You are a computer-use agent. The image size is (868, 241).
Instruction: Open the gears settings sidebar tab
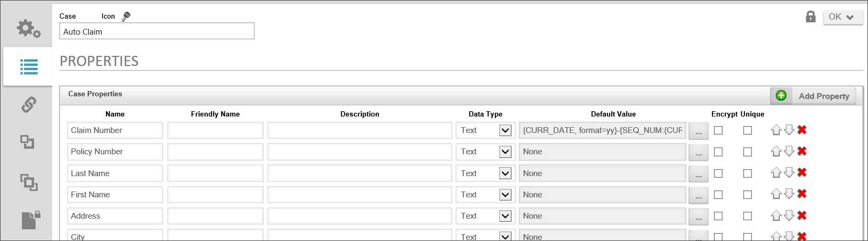coord(28,28)
